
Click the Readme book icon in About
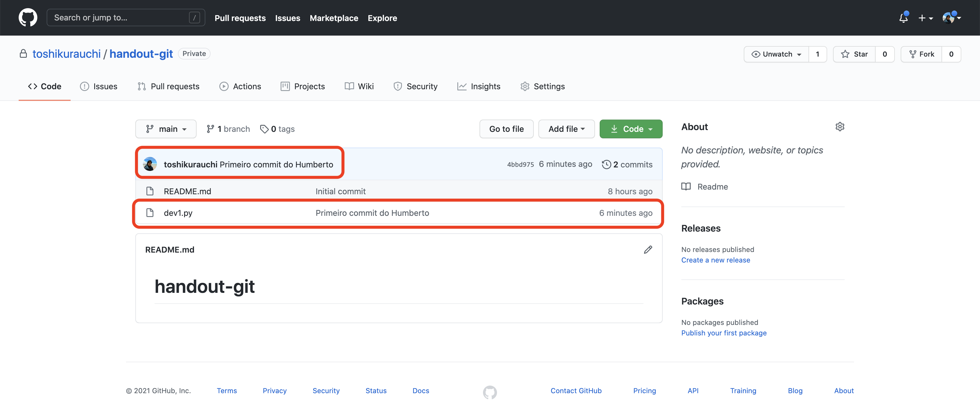point(686,187)
